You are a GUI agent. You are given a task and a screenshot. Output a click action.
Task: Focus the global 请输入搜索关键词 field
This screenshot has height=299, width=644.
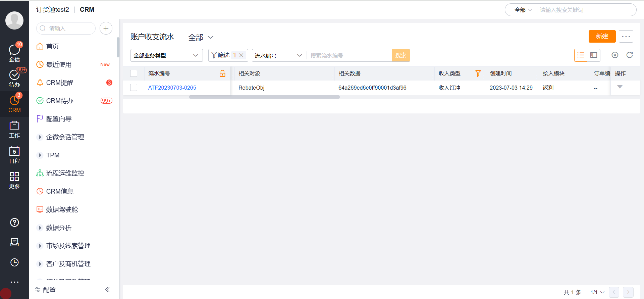(585, 10)
